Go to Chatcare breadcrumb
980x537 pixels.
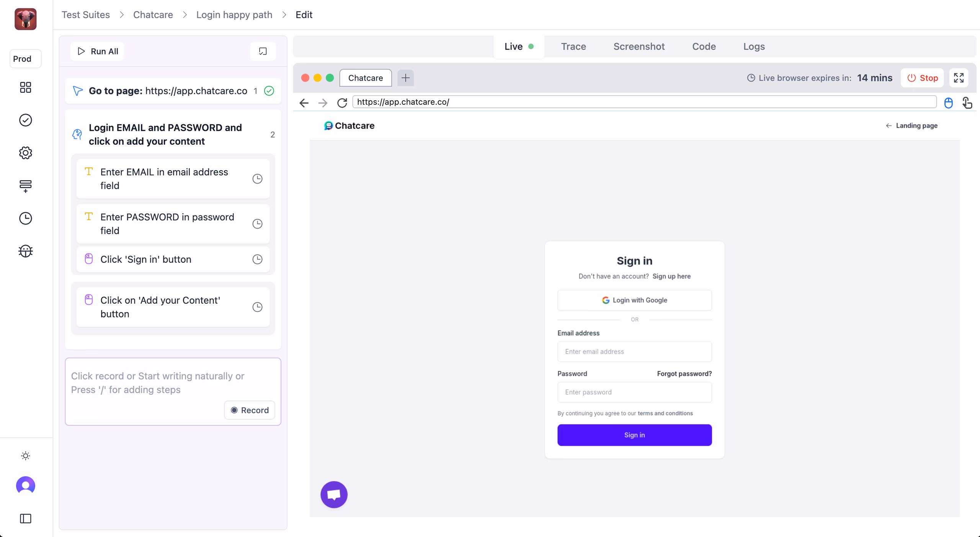coord(153,15)
